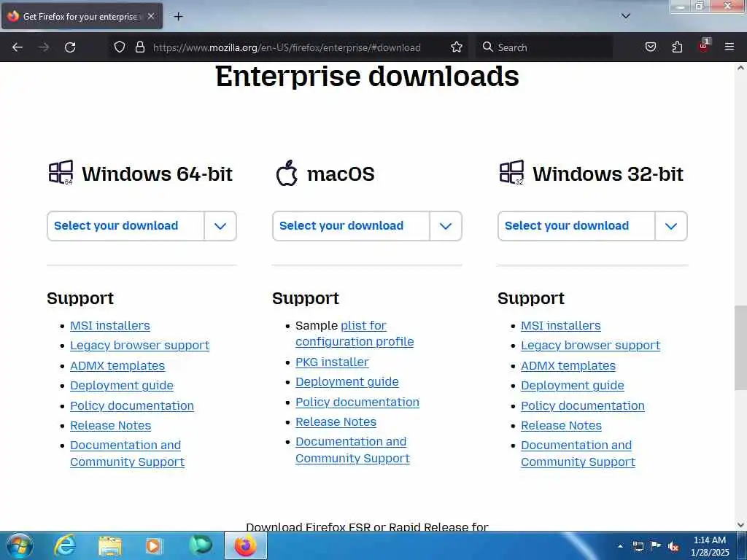This screenshot has width=747, height=560.
Task: Open Release Notes under Windows 64-bit
Action: (111, 426)
